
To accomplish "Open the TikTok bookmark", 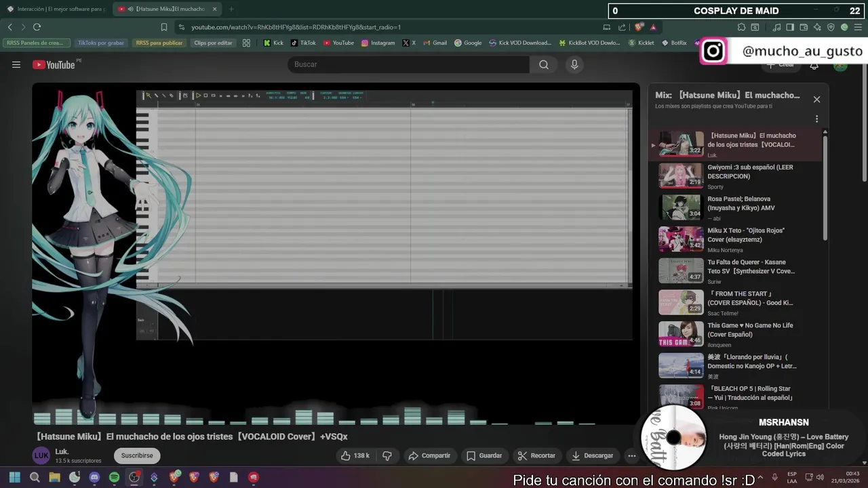I will click(x=303, y=43).
